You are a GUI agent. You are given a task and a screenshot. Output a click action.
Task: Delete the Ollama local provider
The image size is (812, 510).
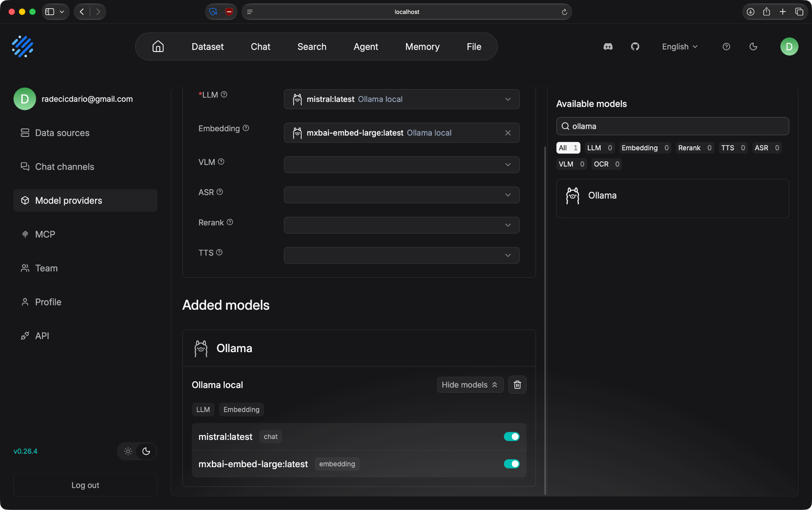[517, 385]
